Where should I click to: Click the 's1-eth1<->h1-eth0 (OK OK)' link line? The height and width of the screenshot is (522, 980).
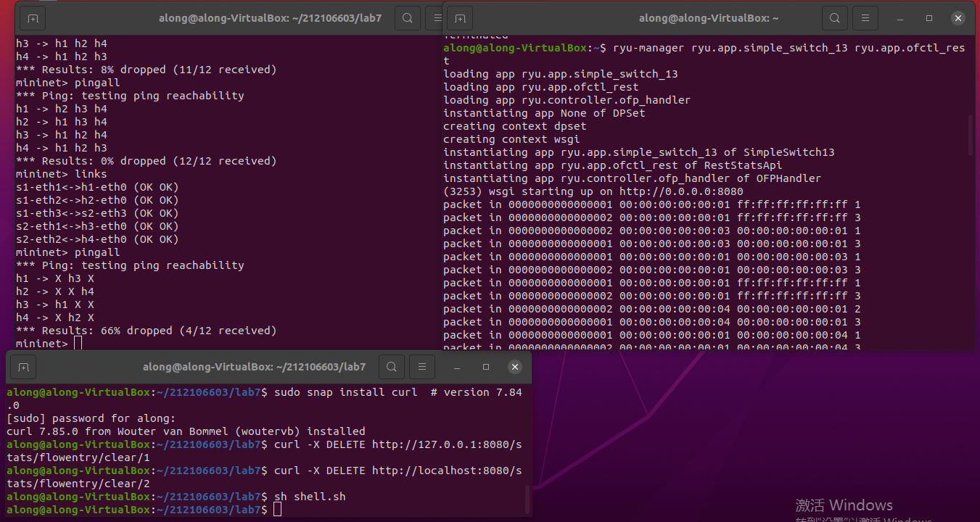[x=97, y=187]
